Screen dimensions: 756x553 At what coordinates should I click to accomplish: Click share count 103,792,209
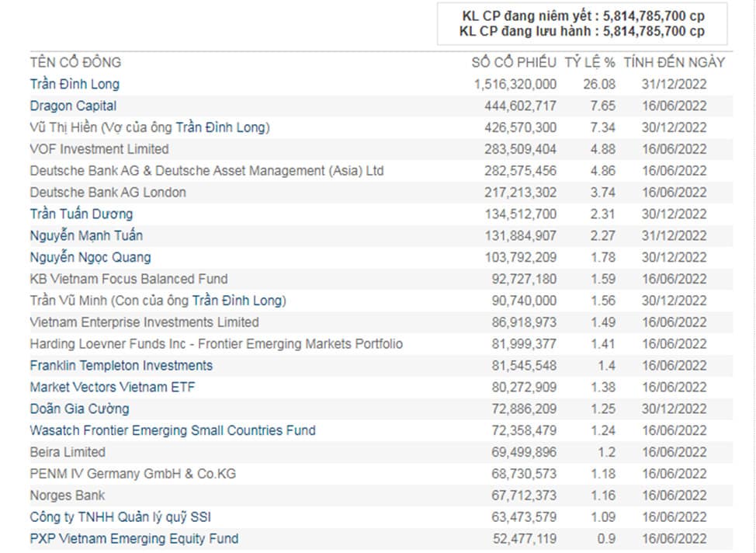[521, 257]
